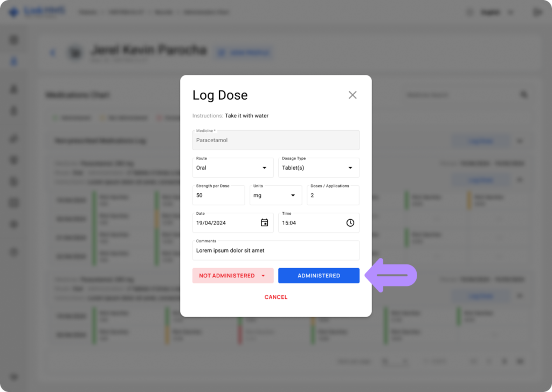Click the app logo in top-left corner

(13, 12)
